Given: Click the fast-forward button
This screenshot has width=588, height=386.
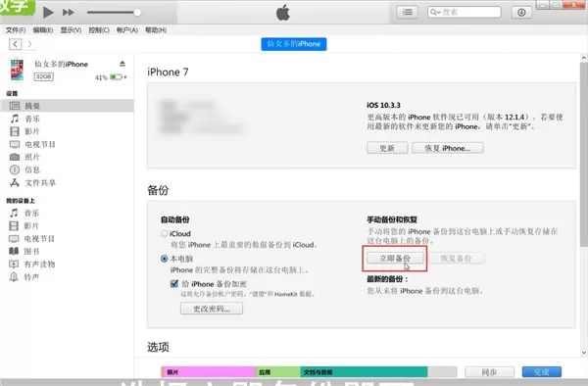Looking at the screenshot, I should click(x=68, y=13).
